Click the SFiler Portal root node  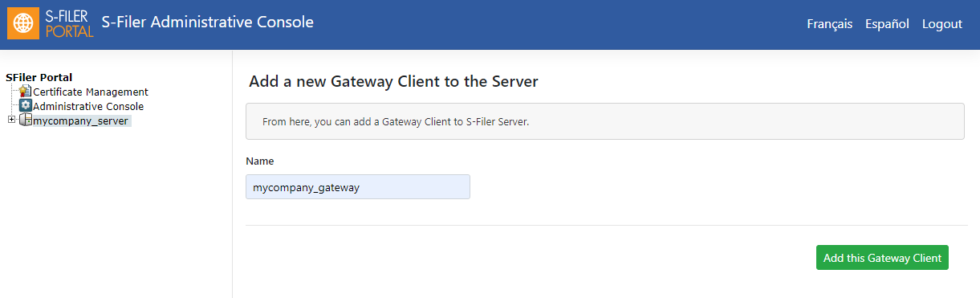[x=39, y=77]
